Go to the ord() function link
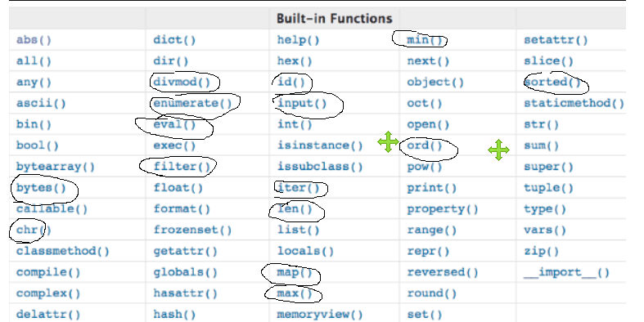644x322 pixels. pyautogui.click(x=425, y=145)
